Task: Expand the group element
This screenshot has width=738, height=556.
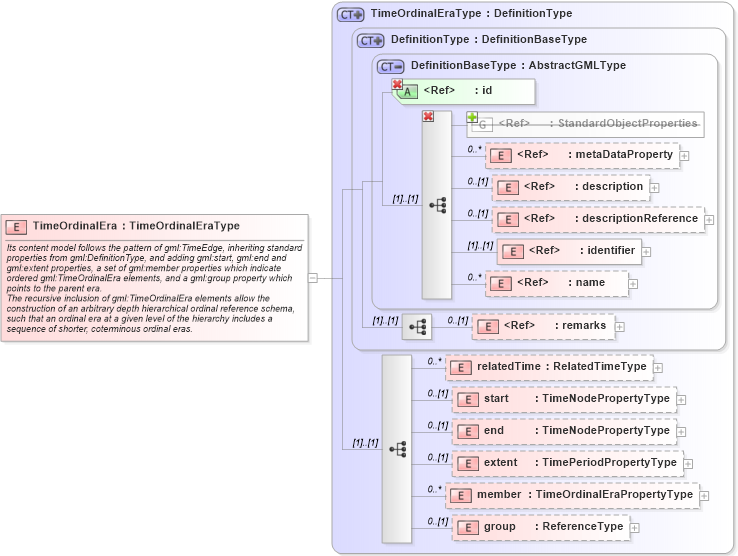Action: (634, 528)
